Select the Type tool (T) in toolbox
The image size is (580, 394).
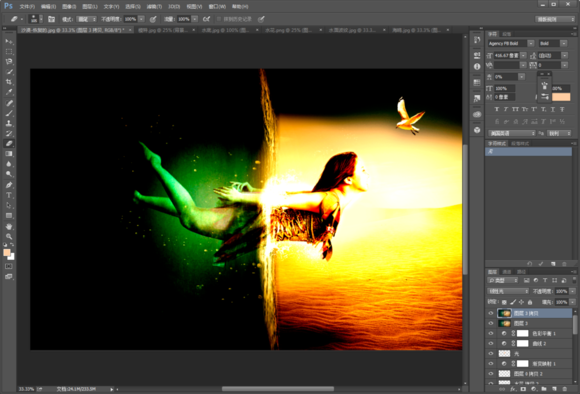coord(9,195)
